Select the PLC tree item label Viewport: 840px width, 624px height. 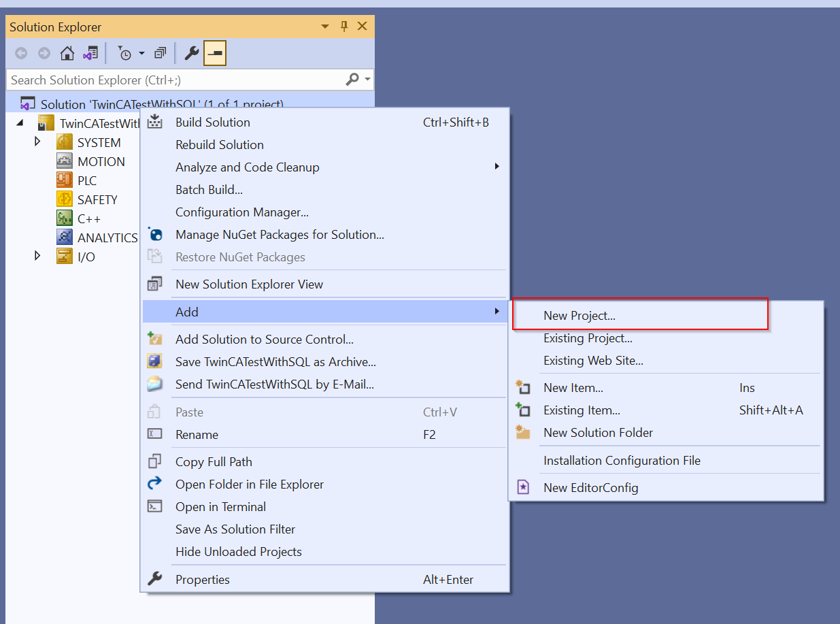(x=87, y=180)
